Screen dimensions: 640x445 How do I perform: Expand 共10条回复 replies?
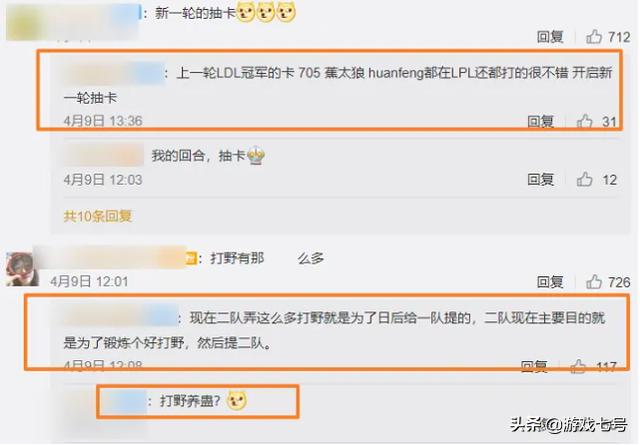98,216
